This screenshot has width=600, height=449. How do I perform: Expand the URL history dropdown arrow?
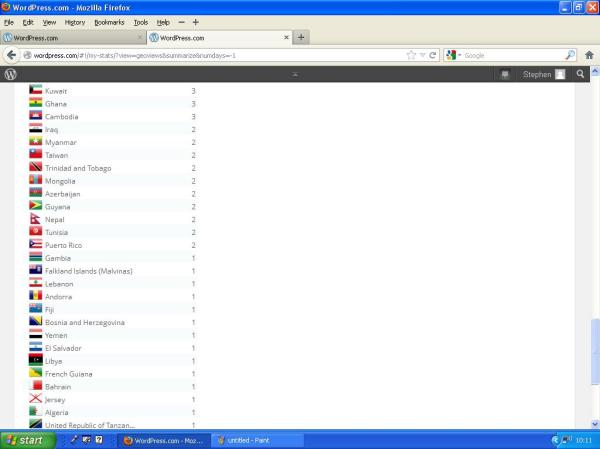(x=422, y=55)
